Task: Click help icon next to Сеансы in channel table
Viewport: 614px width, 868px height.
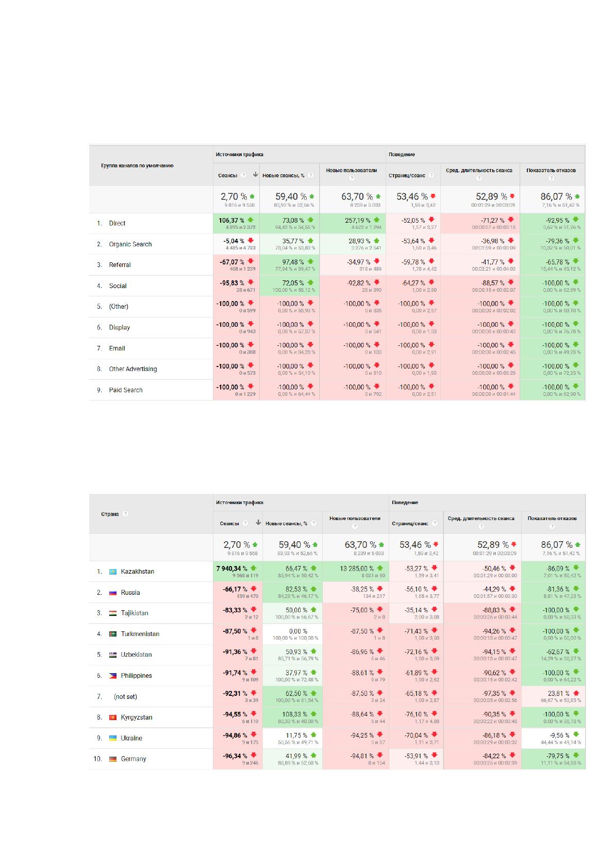Action: point(244,175)
